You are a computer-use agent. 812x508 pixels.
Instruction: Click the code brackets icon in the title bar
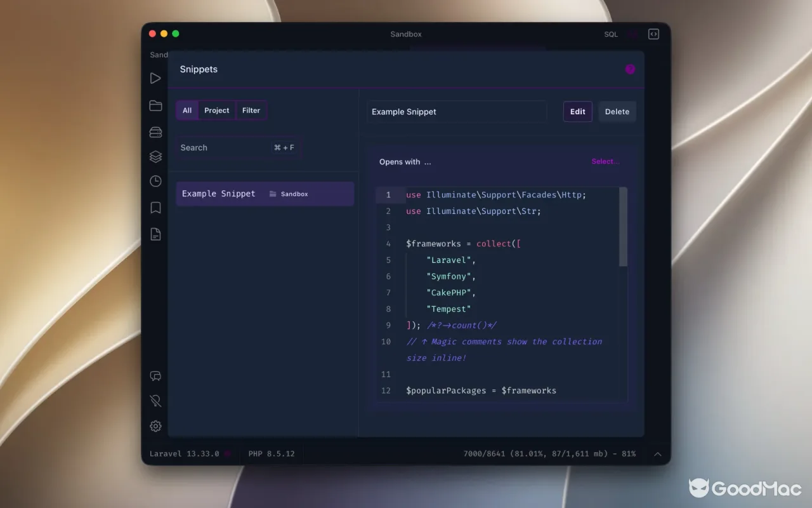(x=653, y=34)
